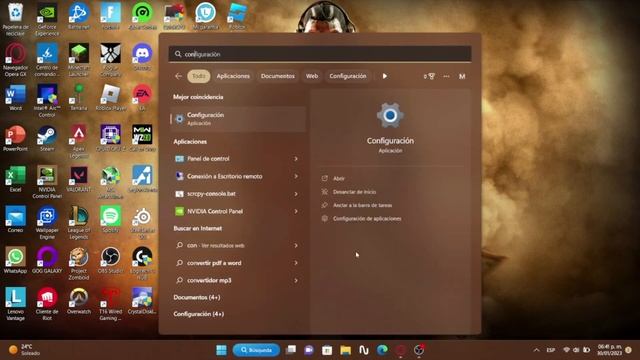Open Discord desktop shortcut

(x=142, y=57)
